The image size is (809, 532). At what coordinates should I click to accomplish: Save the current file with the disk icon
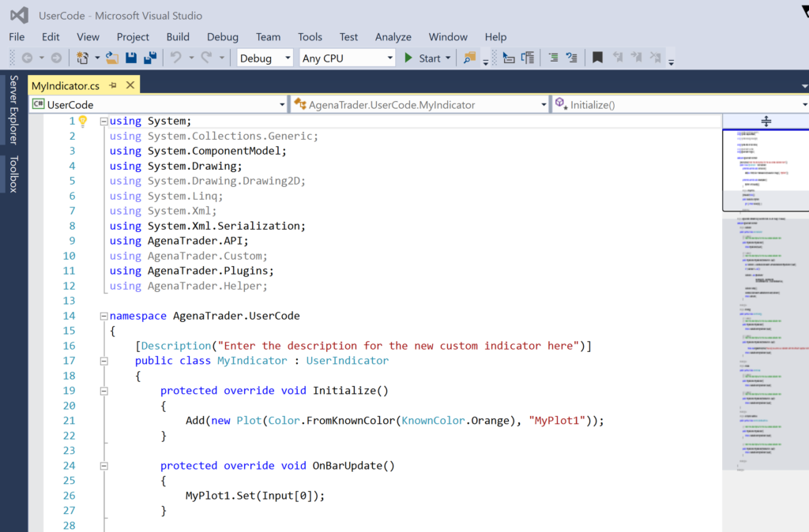click(x=131, y=58)
